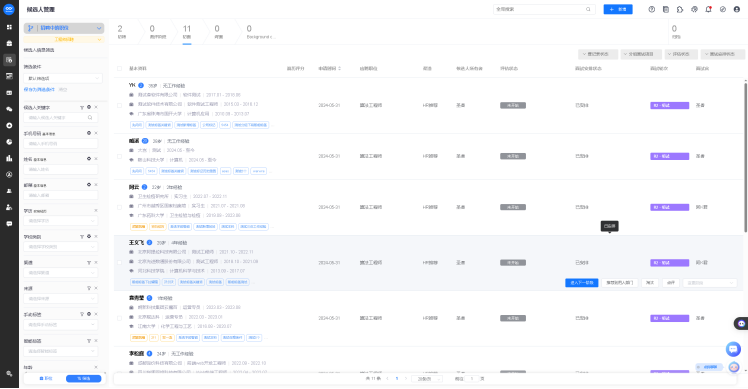Image resolution: width=748 pixels, height=389 pixels.
Task: Open the per-page size dropdown in pagination
Action: point(427,378)
